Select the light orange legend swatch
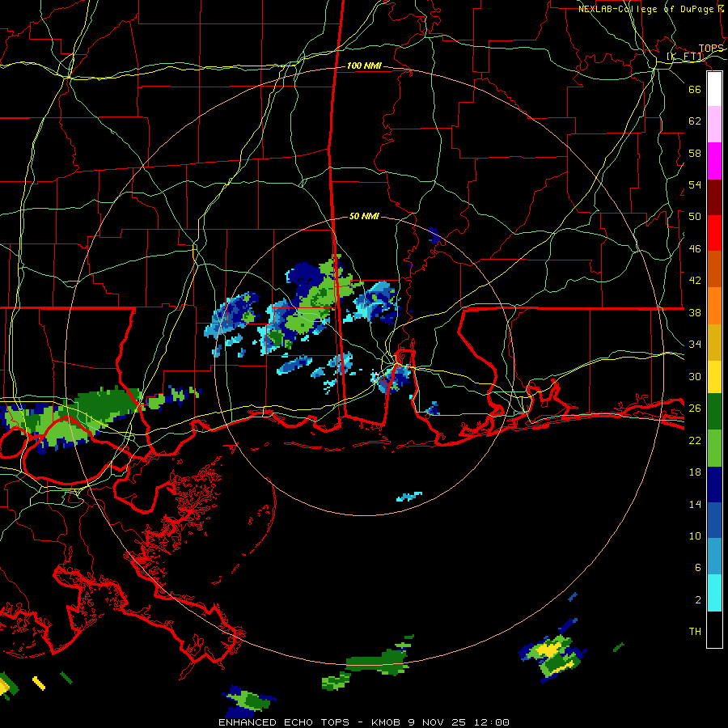728x728 pixels. [x=714, y=306]
